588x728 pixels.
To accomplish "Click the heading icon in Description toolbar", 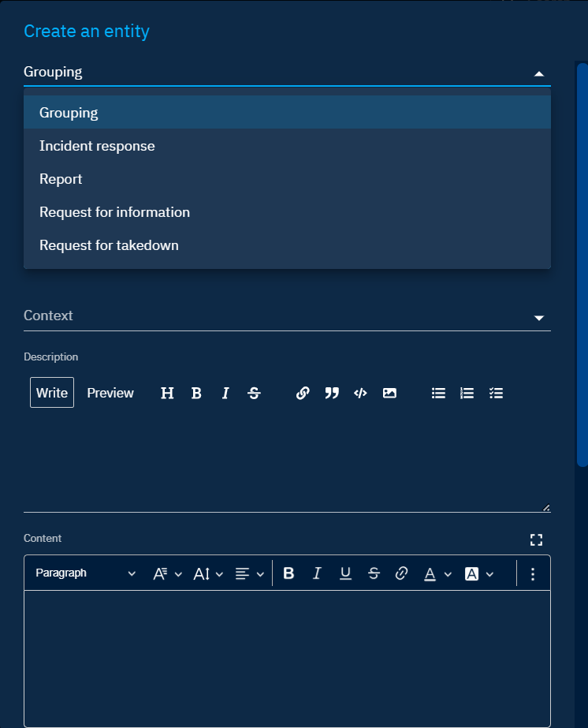I will 167,393.
